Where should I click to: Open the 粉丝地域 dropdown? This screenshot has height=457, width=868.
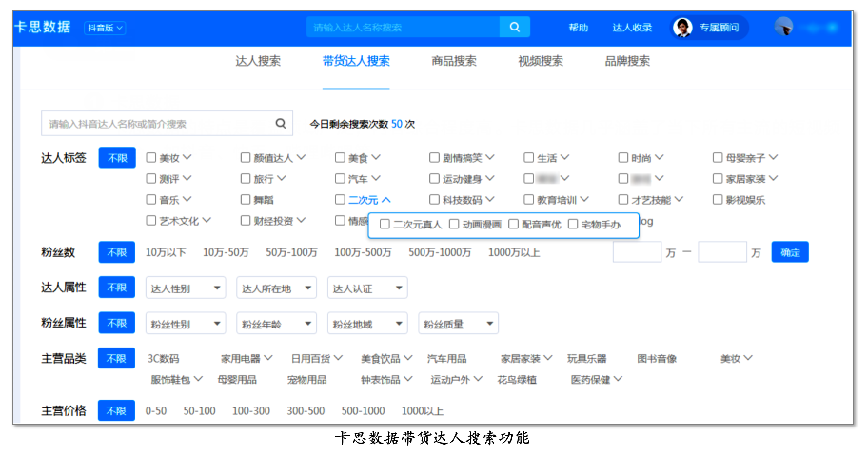367,324
